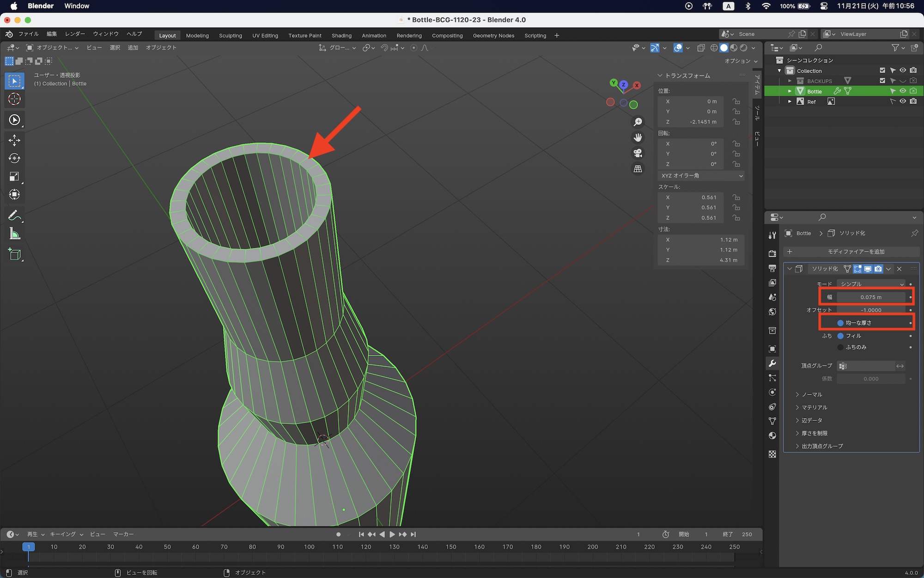Select the Rotate tool

(x=14, y=158)
